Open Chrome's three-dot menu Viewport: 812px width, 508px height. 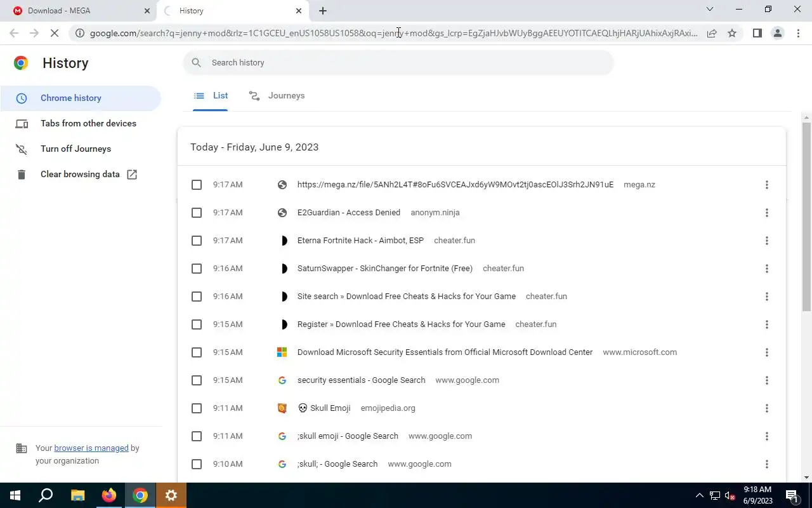pyautogui.click(x=798, y=33)
